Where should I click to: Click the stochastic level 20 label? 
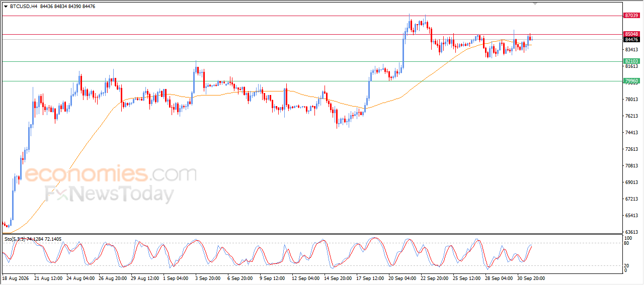pos(627,265)
